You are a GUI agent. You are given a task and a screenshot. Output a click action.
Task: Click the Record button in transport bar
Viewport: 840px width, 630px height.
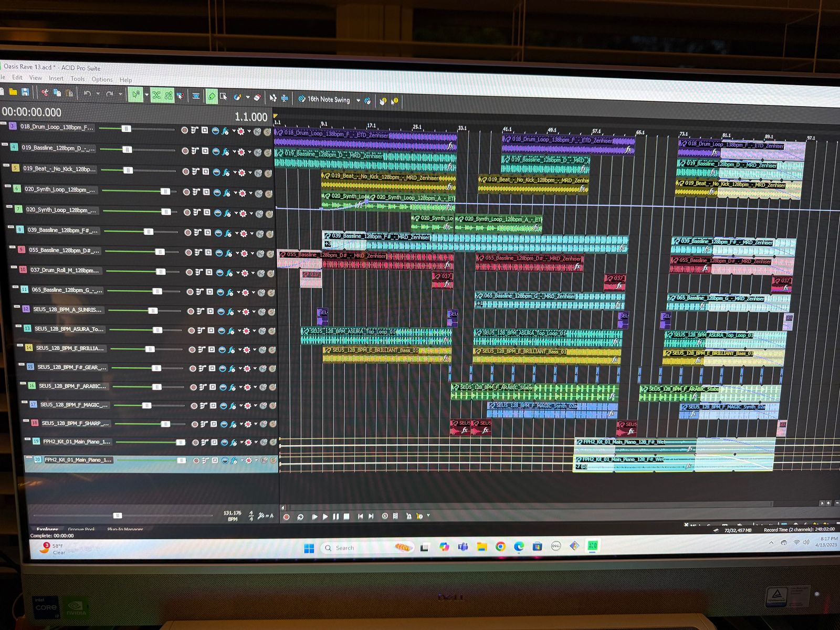(287, 517)
